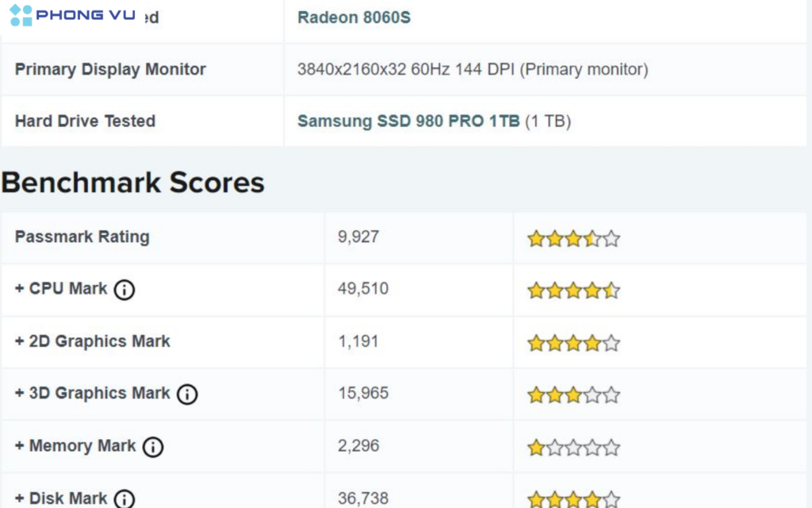Select the Passmark score value 9,927
This screenshot has width=812, height=508.
pos(358,237)
